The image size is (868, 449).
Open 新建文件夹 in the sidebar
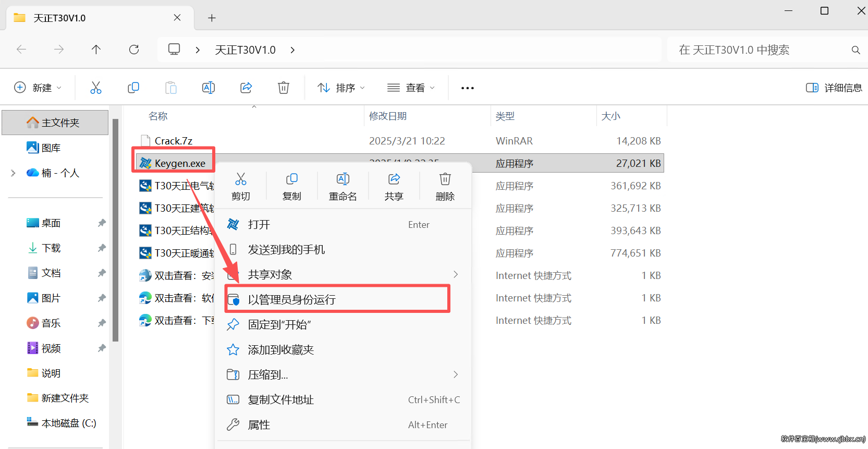[x=58, y=398]
